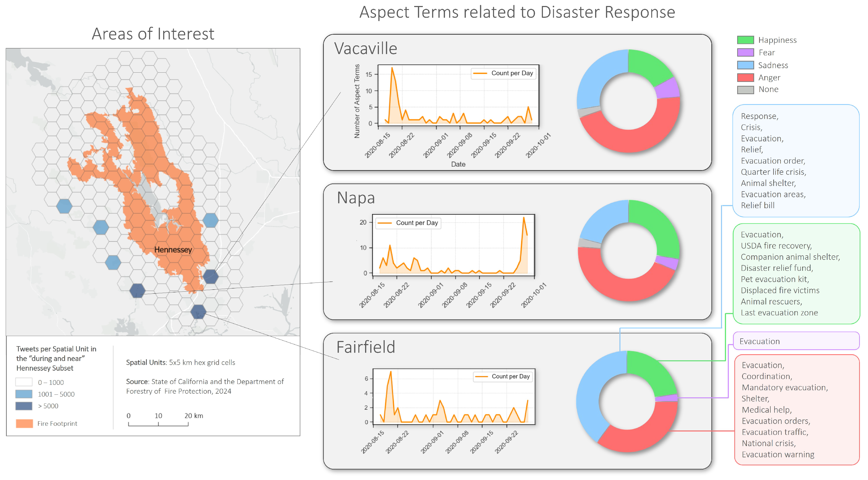Screen dimensions: 868x480
Task: Click the Vacaville panel title
Action: pyautogui.click(x=366, y=49)
